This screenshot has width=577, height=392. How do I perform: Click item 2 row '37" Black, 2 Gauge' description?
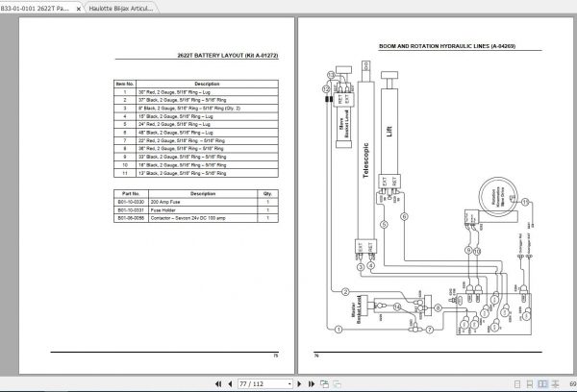coord(207,100)
